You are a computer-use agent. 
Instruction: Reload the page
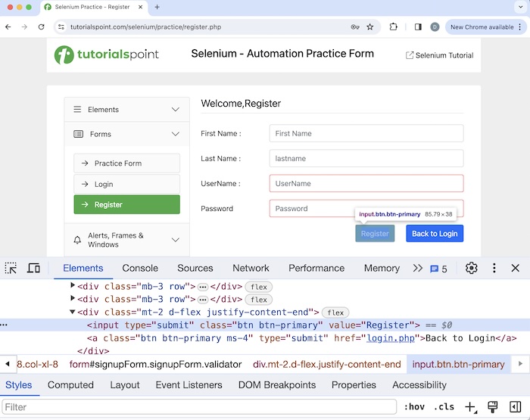pos(41,26)
